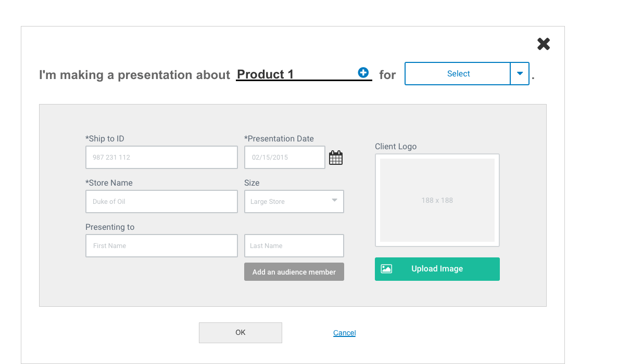Confirm the form with the OK button
Viewport: 630px width, 364px height.
240,333
